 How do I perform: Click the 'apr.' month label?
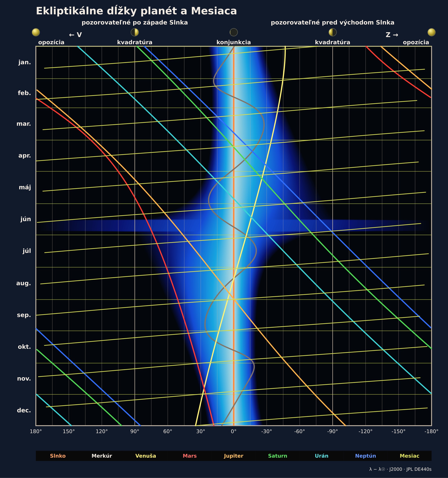(x=25, y=156)
